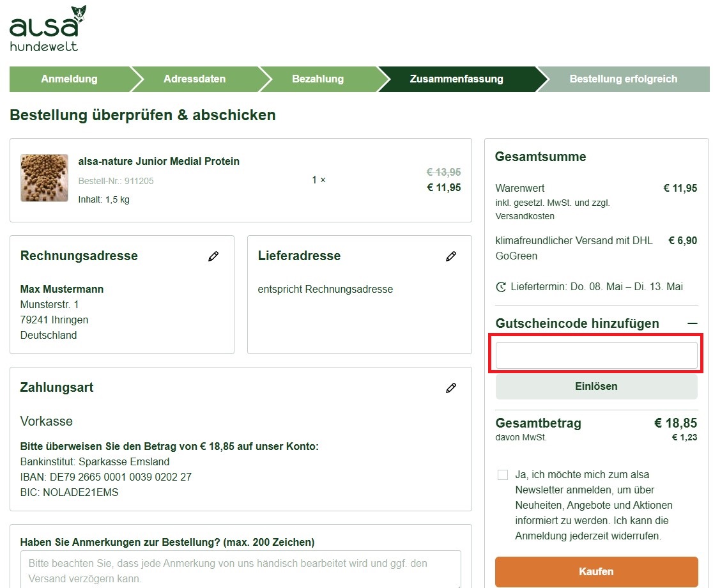Click the Einlösen button
This screenshot has width=713, height=588.
point(597,387)
